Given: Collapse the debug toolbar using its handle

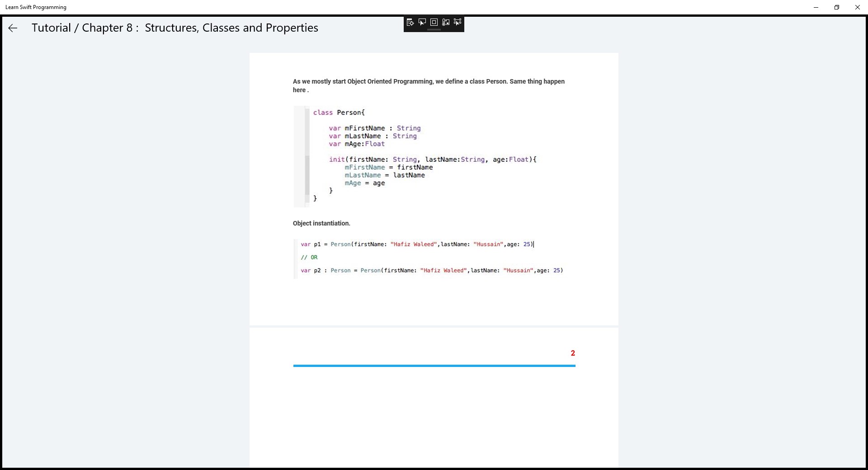Looking at the screenshot, I should (x=434, y=30).
